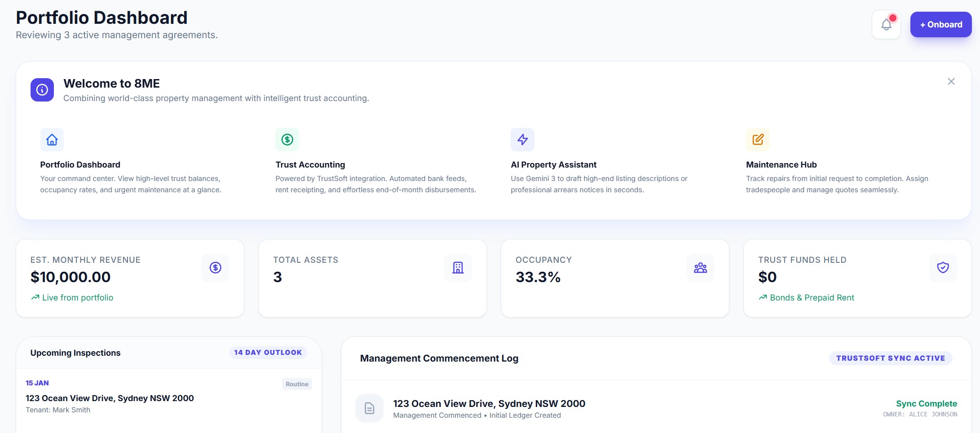Click the Routine inspection tag
The height and width of the screenshot is (433, 980).
(x=297, y=384)
